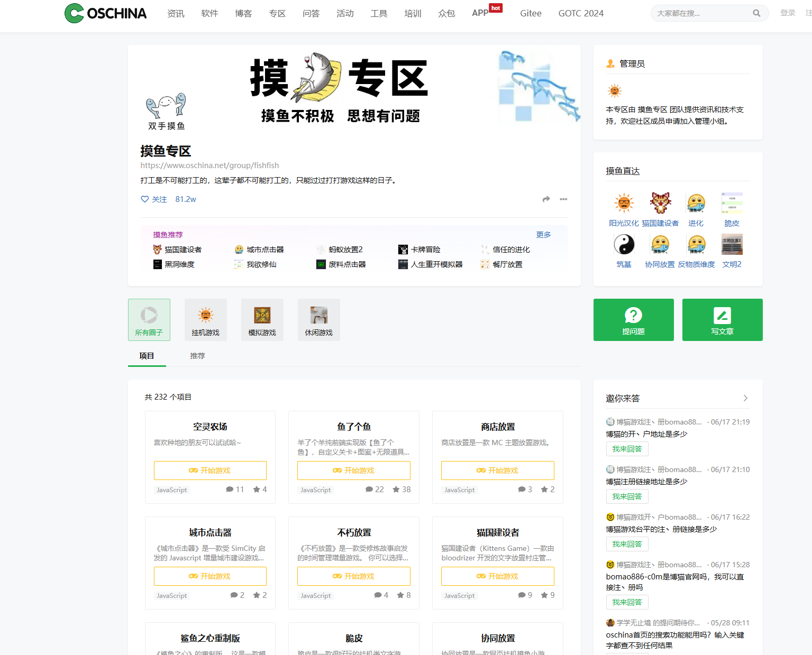
Task: Click the OSCHINA logo
Action: pyautogui.click(x=105, y=13)
